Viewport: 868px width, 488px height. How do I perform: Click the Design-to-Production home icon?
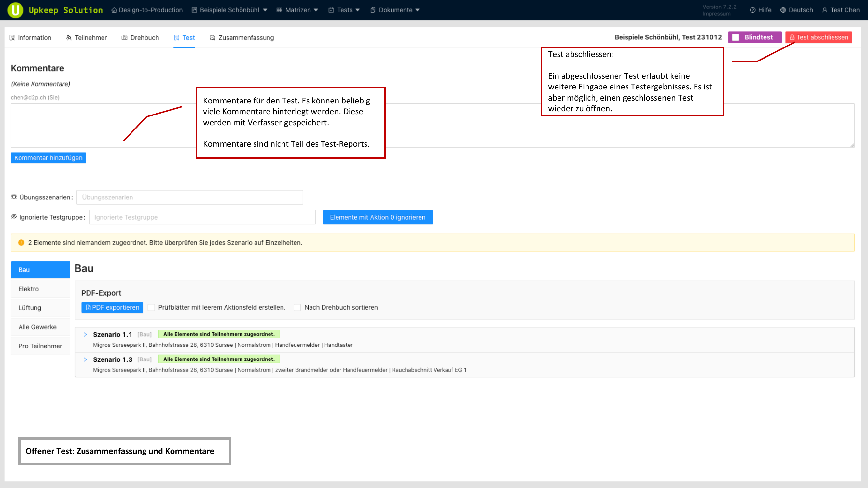click(x=114, y=10)
